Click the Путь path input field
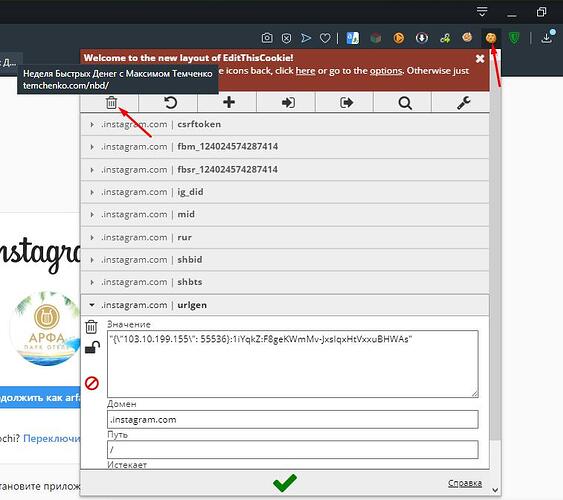Viewport: 563px width, 500px height. pyautogui.click(x=293, y=449)
